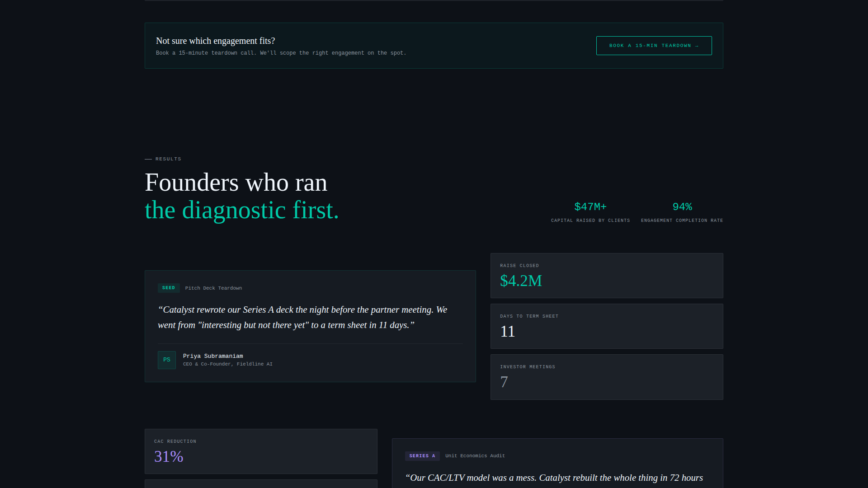This screenshot has width=868, height=488.
Task: Click the 'Unit Economics Audit' label
Action: coord(475,456)
